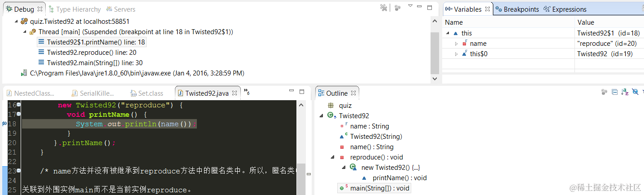Switch to the Set.class editor tab

tap(147, 93)
